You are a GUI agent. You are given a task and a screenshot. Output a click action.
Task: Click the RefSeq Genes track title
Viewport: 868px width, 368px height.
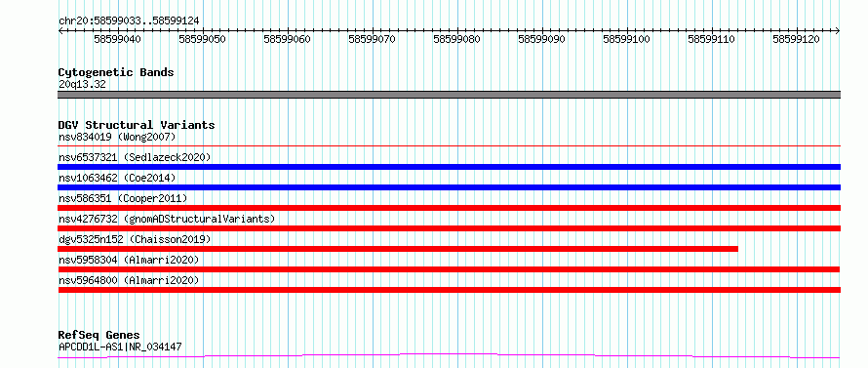coord(99,336)
